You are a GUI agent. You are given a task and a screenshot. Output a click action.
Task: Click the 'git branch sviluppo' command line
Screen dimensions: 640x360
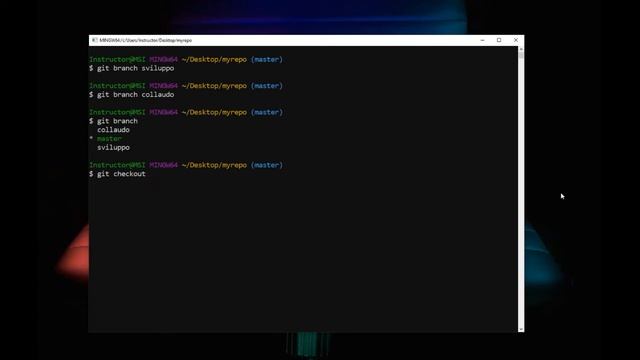pyautogui.click(x=131, y=68)
